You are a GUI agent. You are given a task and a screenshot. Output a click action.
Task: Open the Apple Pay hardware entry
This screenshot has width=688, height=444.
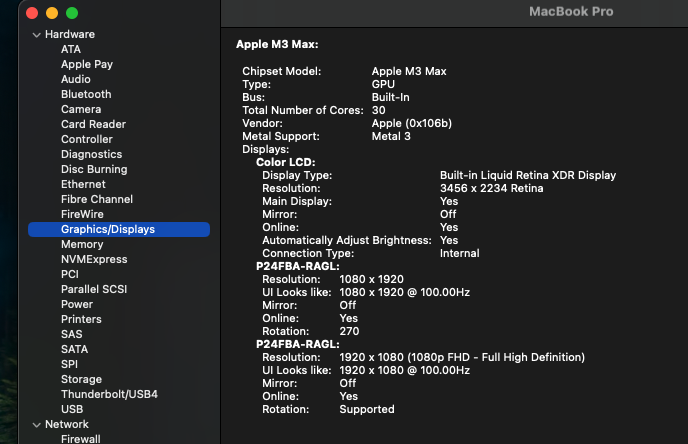[87, 64]
